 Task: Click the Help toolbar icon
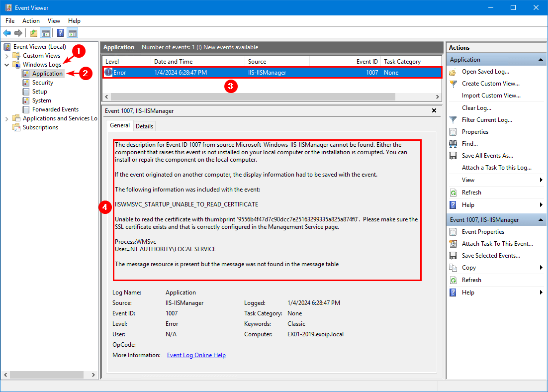click(60, 33)
